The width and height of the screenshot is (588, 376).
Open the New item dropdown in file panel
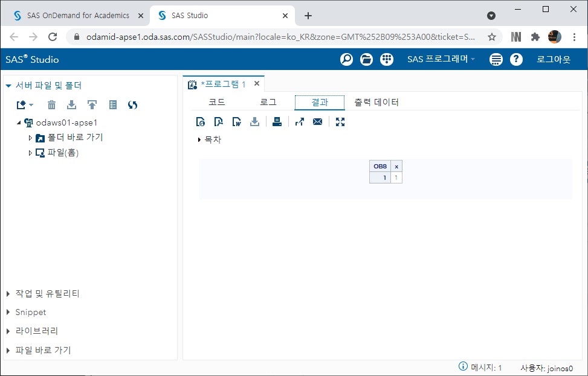point(25,105)
